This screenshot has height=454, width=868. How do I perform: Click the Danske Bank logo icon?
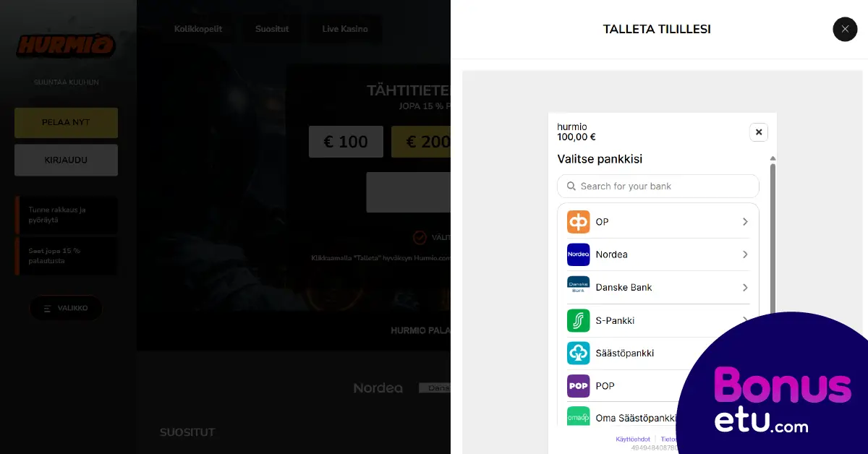(x=578, y=287)
